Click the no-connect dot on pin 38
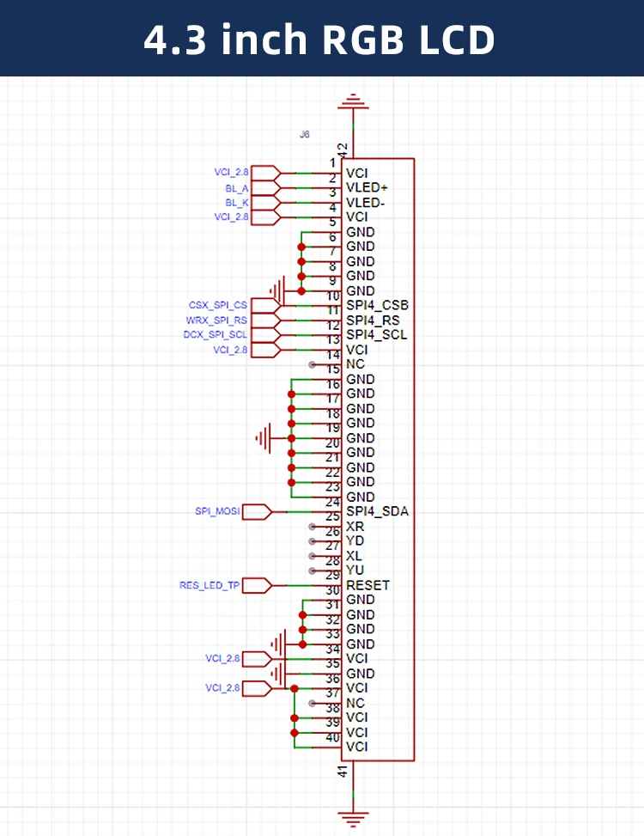Image resolution: width=644 pixels, height=836 pixels. pyautogui.click(x=313, y=703)
